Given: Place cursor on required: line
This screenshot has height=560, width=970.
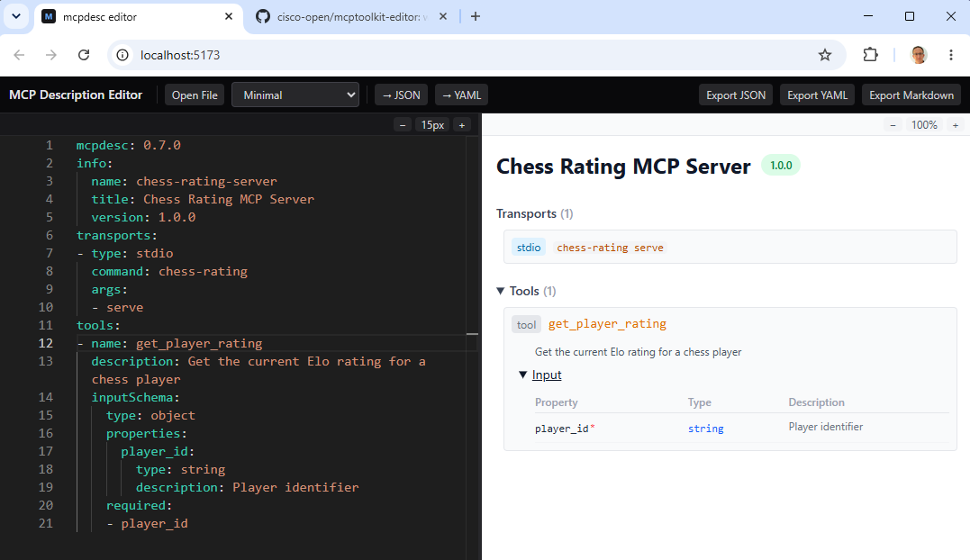Looking at the screenshot, I should (139, 506).
